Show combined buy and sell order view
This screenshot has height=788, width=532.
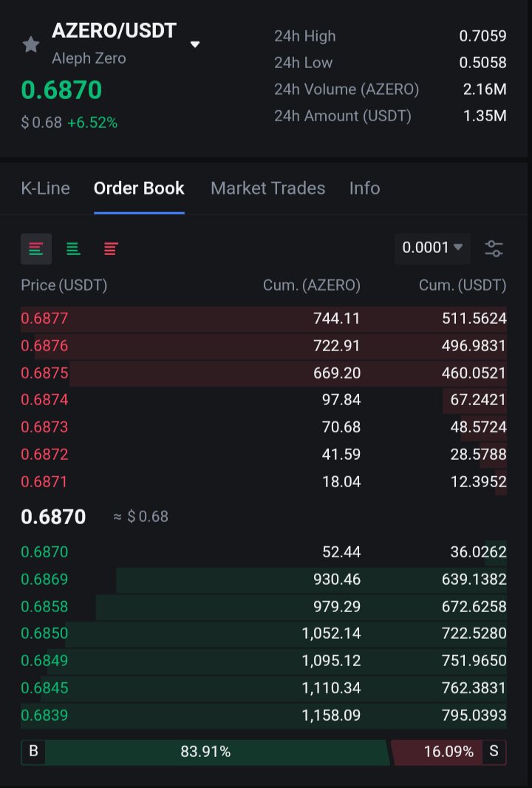[x=36, y=248]
